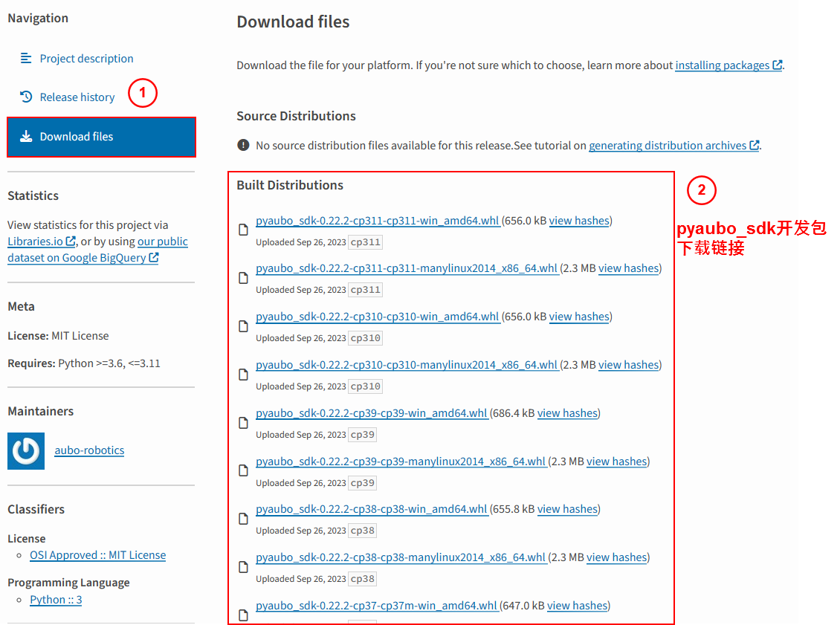This screenshot has height=625, width=840.
Task: Click the exclamation info icon for source distributions
Action: pyautogui.click(x=243, y=145)
